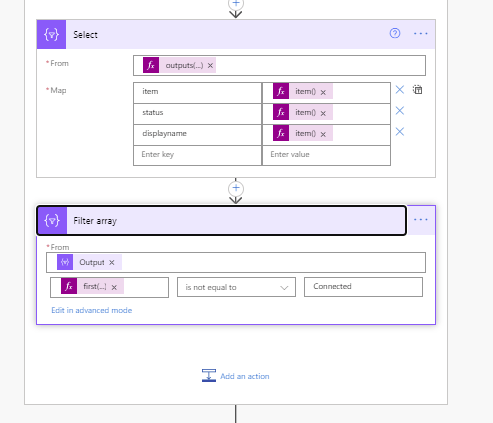Click the fx icon in the 'displayname' row
Viewport: 493px width, 423px height.
click(x=281, y=133)
